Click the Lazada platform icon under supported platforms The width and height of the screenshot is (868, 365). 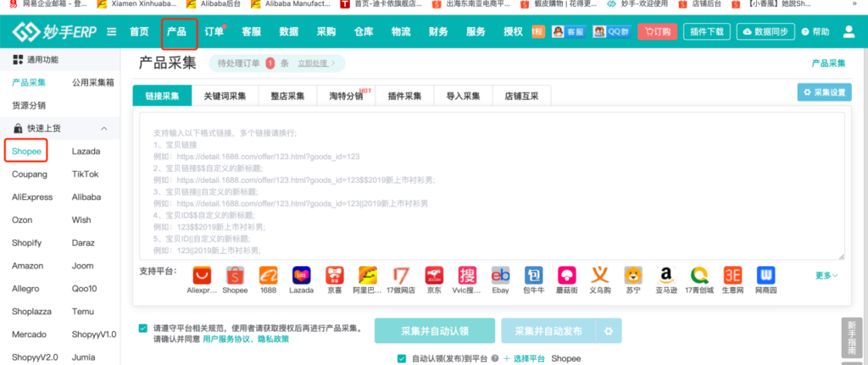(301, 275)
